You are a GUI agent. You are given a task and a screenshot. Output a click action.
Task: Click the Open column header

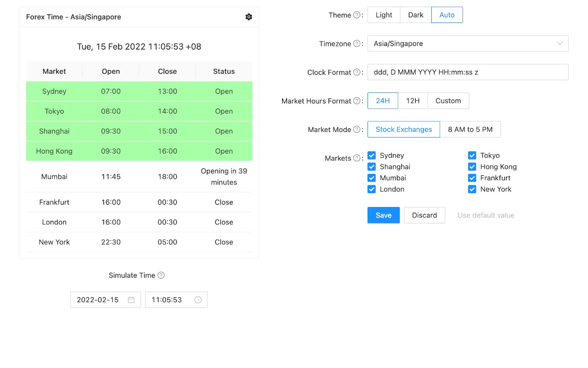(x=111, y=71)
